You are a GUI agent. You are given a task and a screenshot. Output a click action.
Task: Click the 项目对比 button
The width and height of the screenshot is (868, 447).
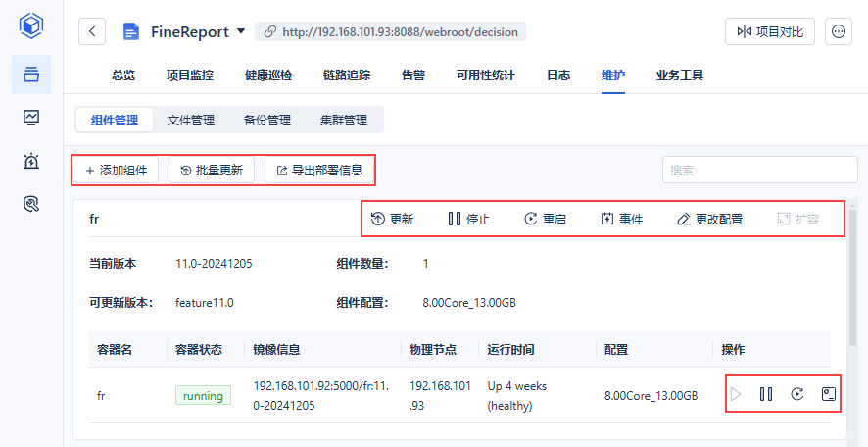click(769, 31)
